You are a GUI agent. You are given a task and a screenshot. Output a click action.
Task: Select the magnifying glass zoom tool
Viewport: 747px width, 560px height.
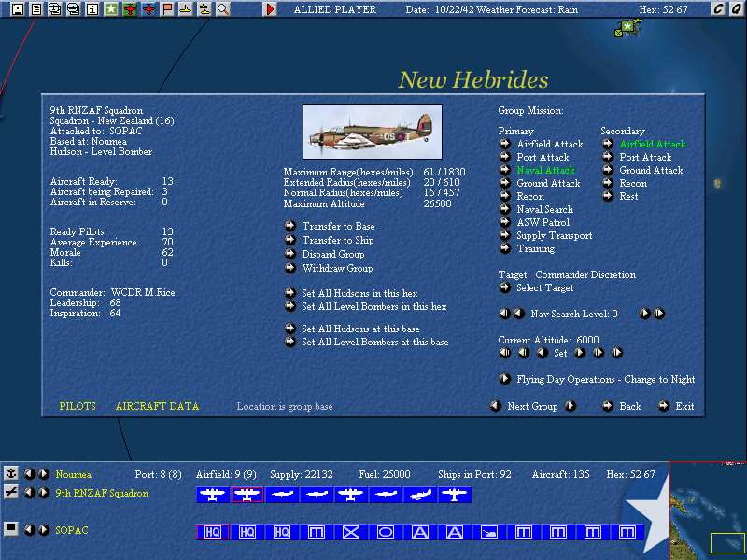(224, 9)
